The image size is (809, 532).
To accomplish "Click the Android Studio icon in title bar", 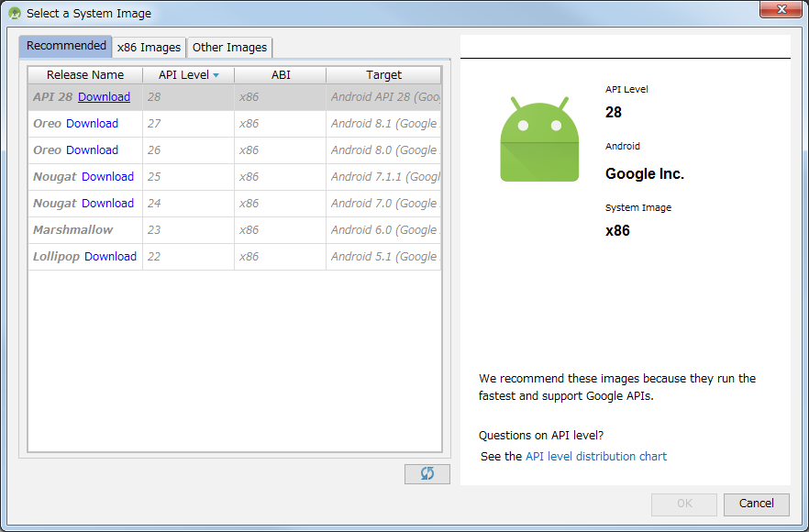I will tap(15, 14).
